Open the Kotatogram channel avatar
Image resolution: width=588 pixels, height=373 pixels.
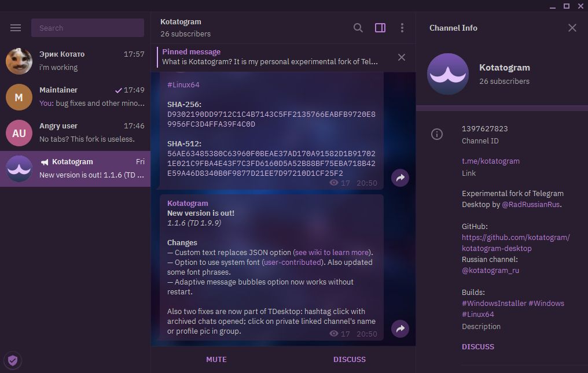[x=447, y=74]
